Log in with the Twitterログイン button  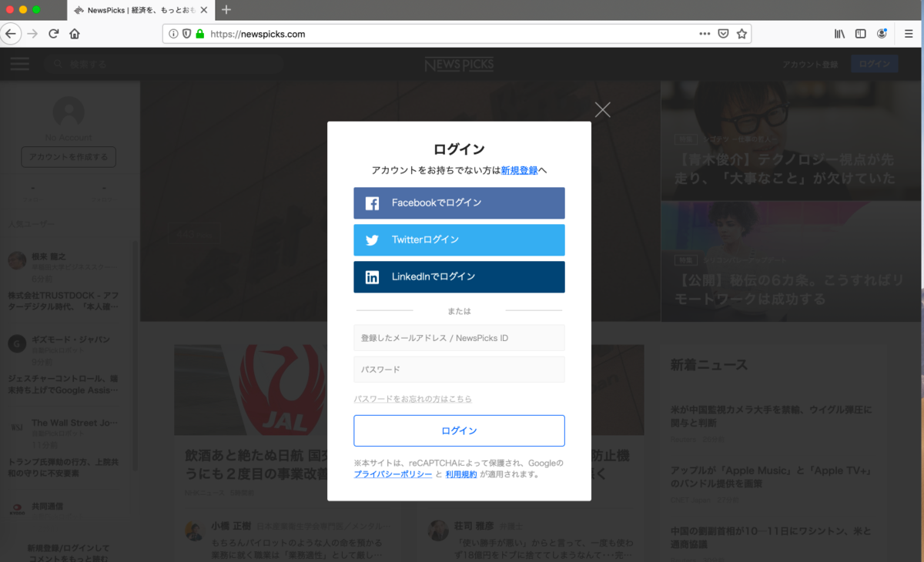[x=460, y=240]
